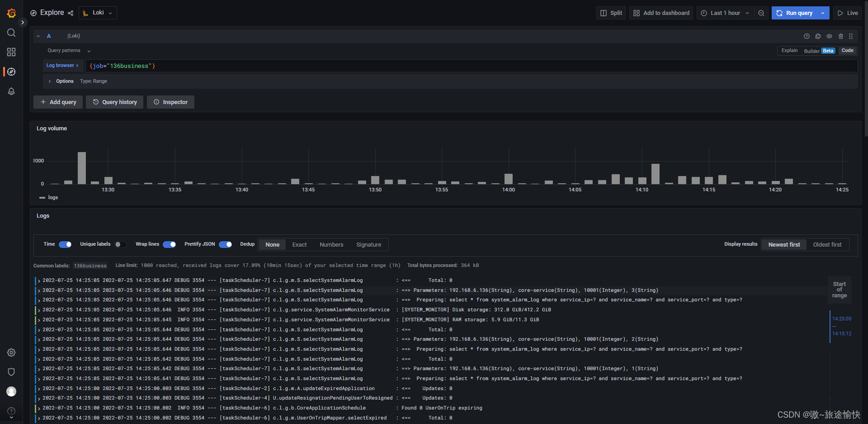This screenshot has height=424, width=868.
Task: Open Query history
Action: (x=115, y=102)
